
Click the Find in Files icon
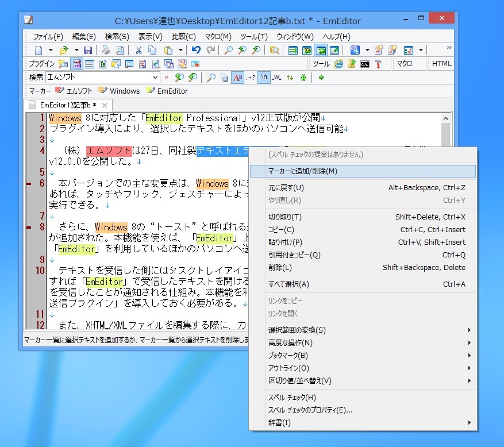click(275, 51)
